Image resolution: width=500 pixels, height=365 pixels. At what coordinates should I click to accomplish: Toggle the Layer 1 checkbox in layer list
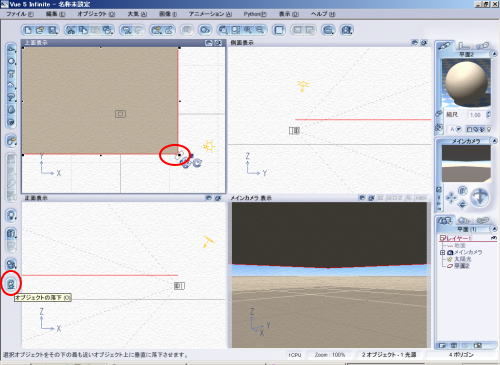(443, 238)
